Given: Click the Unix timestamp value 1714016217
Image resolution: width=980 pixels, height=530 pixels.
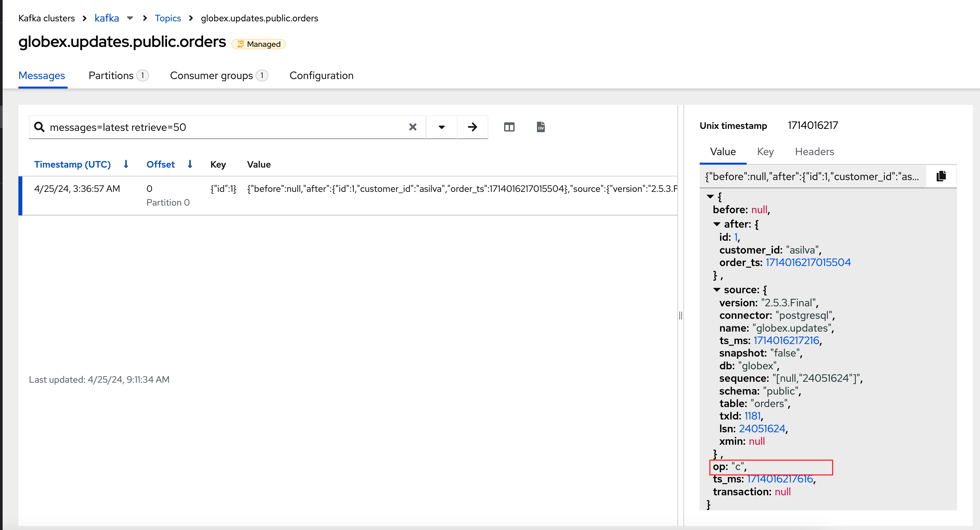Looking at the screenshot, I should click(x=813, y=126).
